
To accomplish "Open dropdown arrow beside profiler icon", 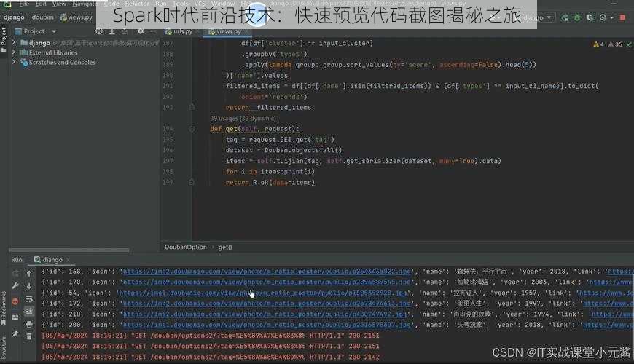I will click(x=611, y=17).
